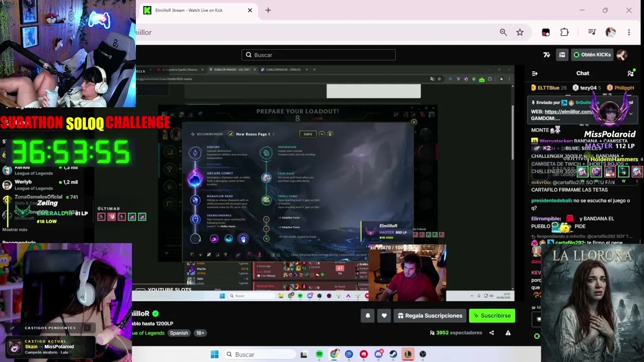The height and width of the screenshot is (362, 644).
Task: Switch to League of Legends in the taskbar
Action: pos(408,354)
